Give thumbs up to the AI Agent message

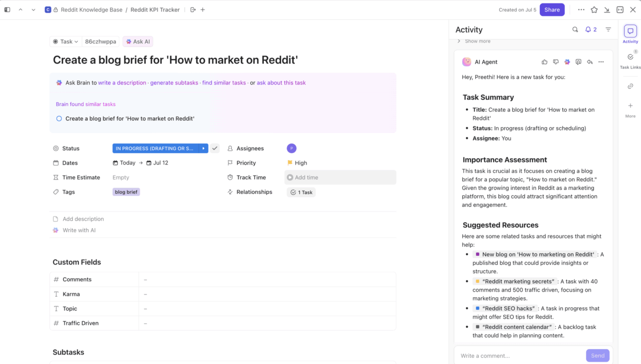coord(544,61)
